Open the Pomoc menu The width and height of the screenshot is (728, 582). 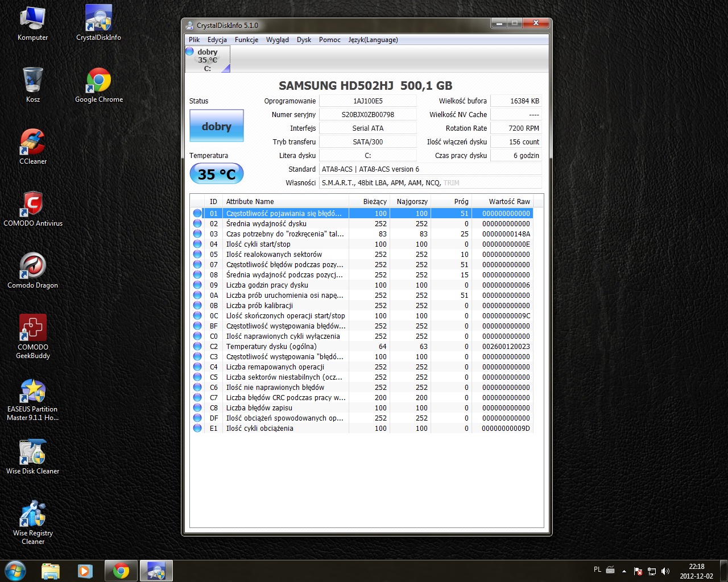coord(330,40)
